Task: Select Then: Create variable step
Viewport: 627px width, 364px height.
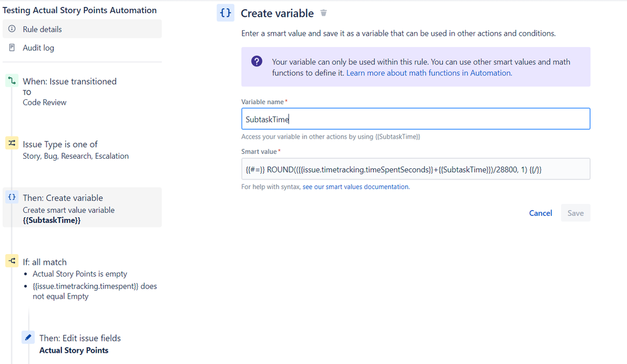Action: click(82, 208)
